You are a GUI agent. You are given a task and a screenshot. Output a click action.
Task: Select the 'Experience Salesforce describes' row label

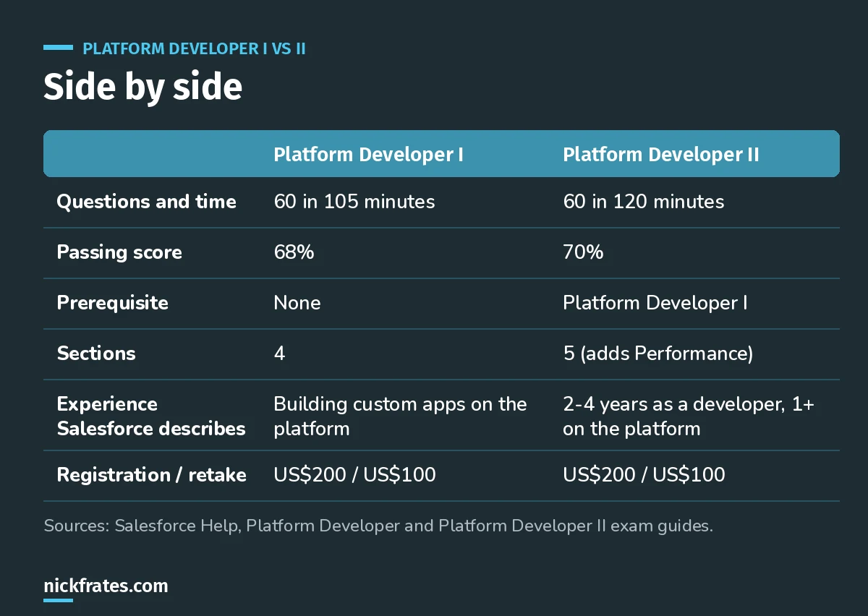pos(151,416)
